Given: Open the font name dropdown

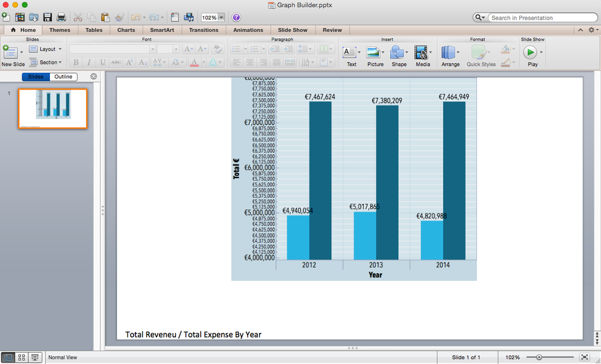Looking at the screenshot, I should tap(152, 49).
